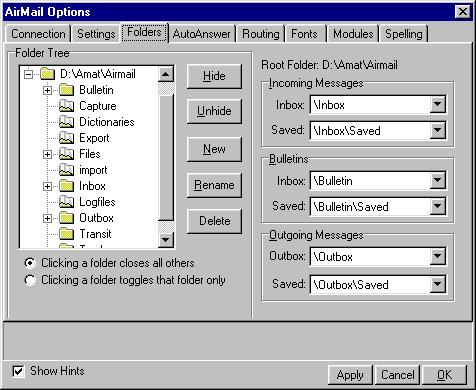Viewport: 476px width, 390px height.
Task: Click the folder tree scrollbar down arrow
Action: (166, 239)
